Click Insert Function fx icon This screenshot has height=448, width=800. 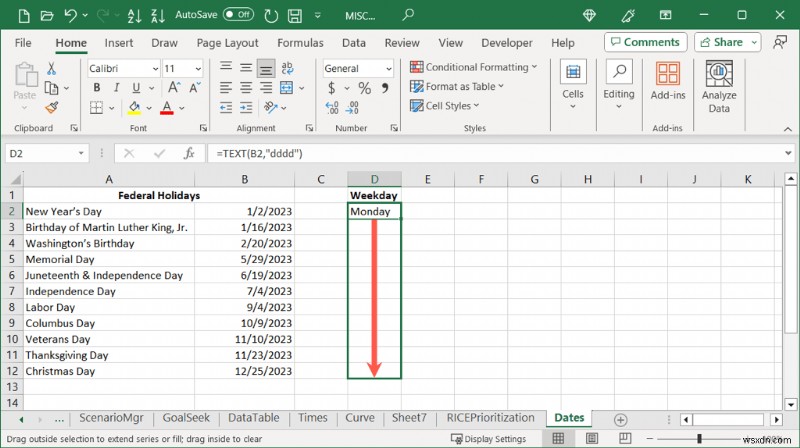click(189, 154)
